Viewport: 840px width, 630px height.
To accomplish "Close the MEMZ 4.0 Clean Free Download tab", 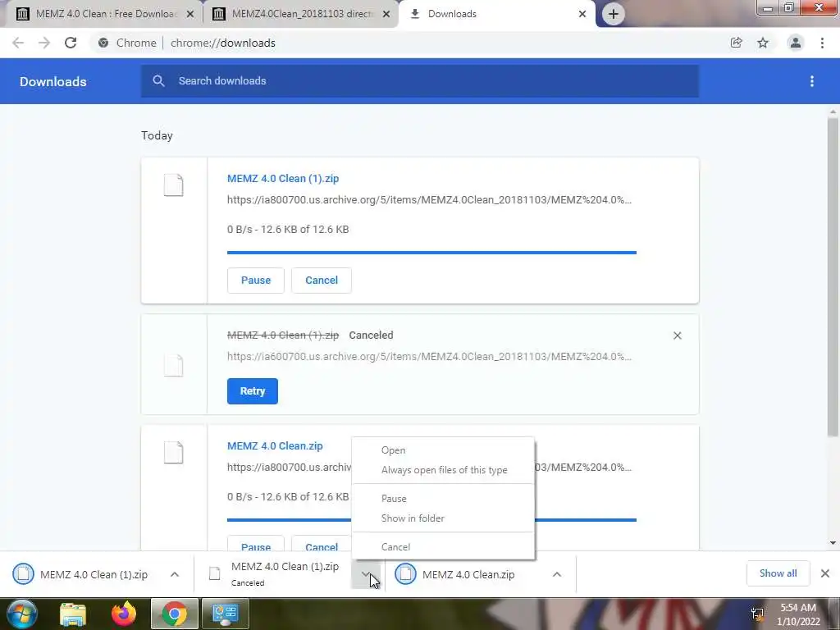I will point(190,14).
